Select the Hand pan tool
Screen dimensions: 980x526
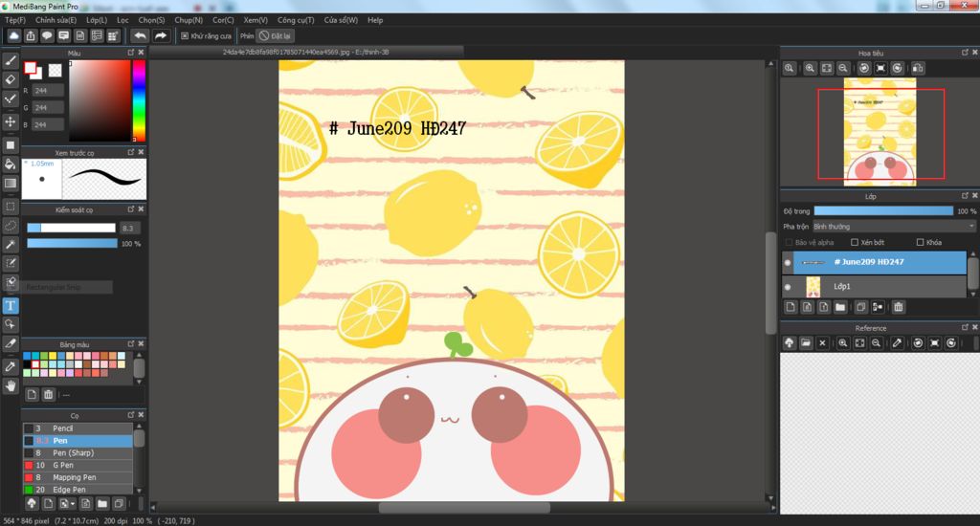[x=10, y=386]
